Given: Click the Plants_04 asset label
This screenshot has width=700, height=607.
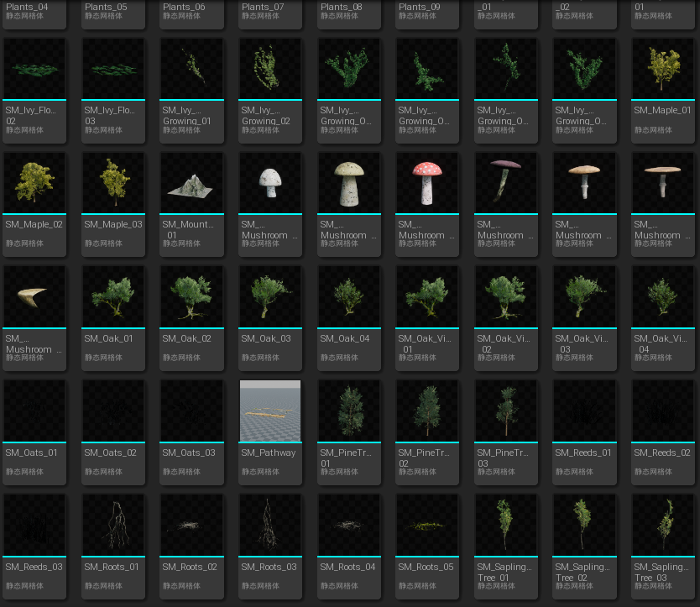Looking at the screenshot, I should tap(27, 7).
